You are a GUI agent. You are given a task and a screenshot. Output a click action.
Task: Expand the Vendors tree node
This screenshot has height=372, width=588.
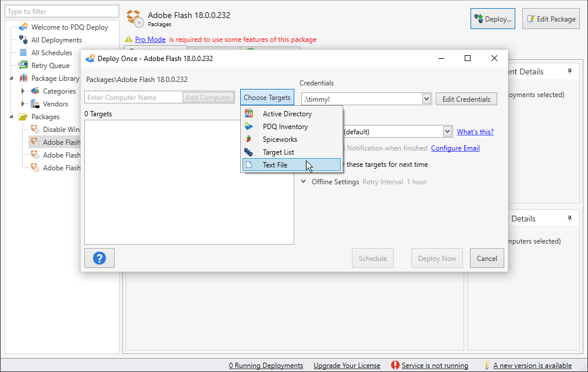pyautogui.click(x=23, y=103)
